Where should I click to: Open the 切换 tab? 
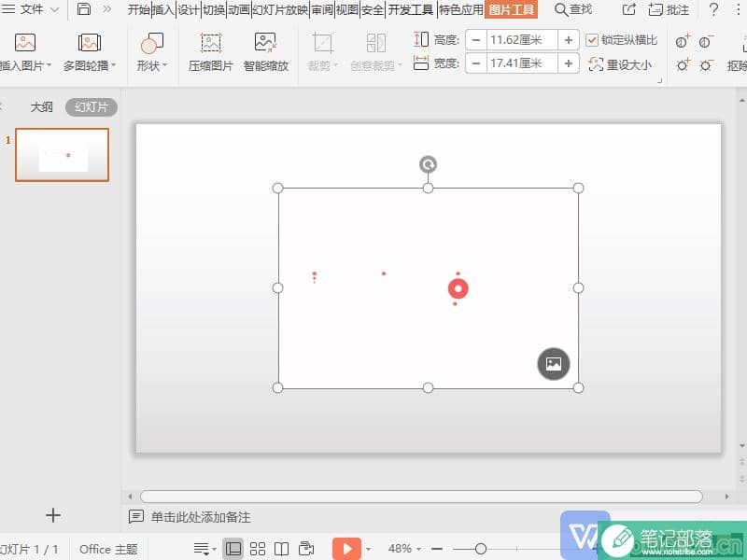pyautogui.click(x=214, y=9)
